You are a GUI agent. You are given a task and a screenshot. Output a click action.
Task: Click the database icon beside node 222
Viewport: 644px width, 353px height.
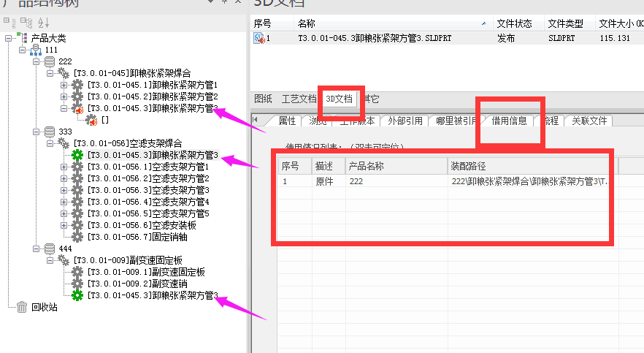point(50,61)
